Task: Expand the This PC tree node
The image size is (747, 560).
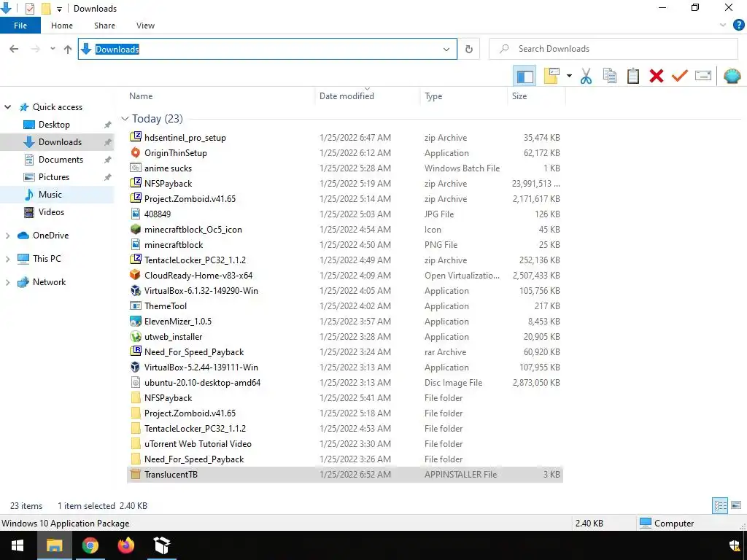Action: pos(7,259)
